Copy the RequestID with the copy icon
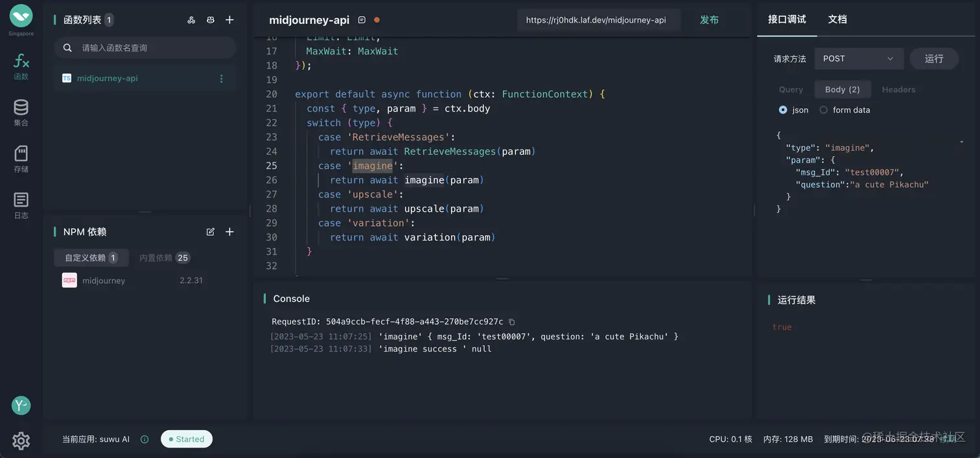This screenshot has height=458, width=980. [512, 322]
